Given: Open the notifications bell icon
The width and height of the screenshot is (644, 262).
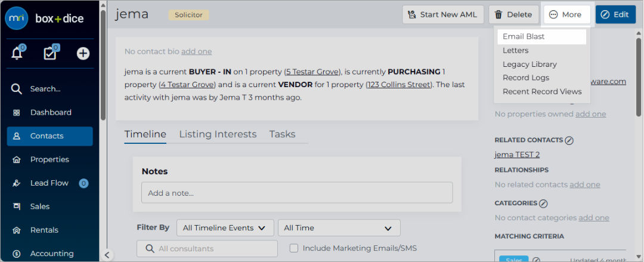Looking at the screenshot, I should [x=17, y=53].
